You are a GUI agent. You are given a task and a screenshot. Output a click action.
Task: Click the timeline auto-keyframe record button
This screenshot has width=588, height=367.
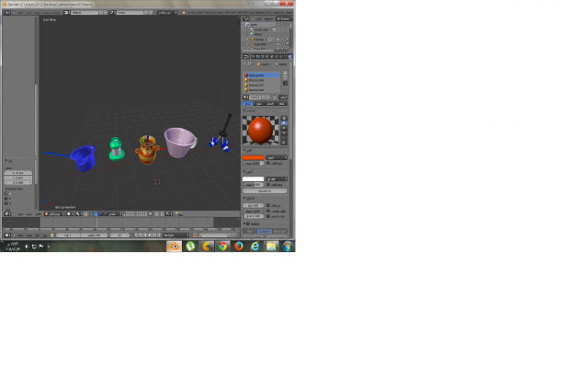196,235
